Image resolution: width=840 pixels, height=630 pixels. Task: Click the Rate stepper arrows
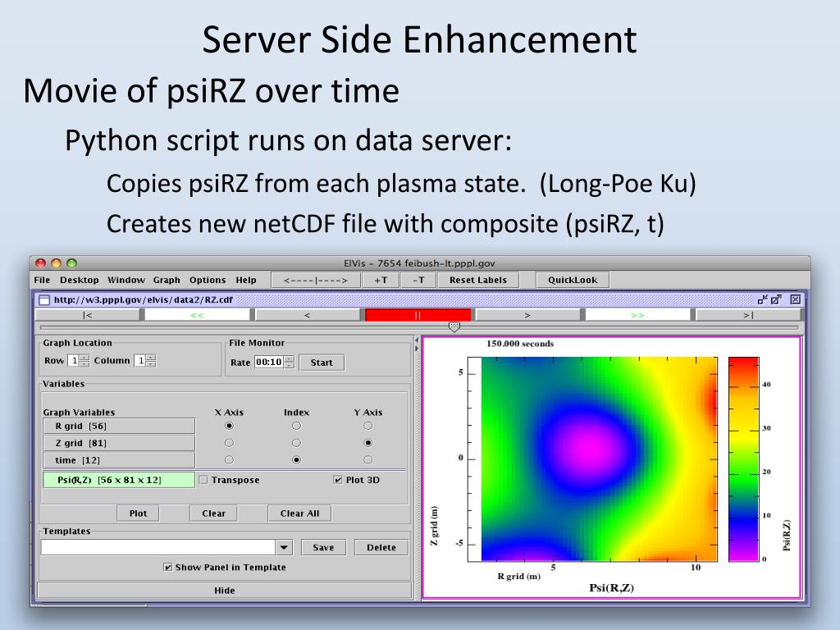290,362
